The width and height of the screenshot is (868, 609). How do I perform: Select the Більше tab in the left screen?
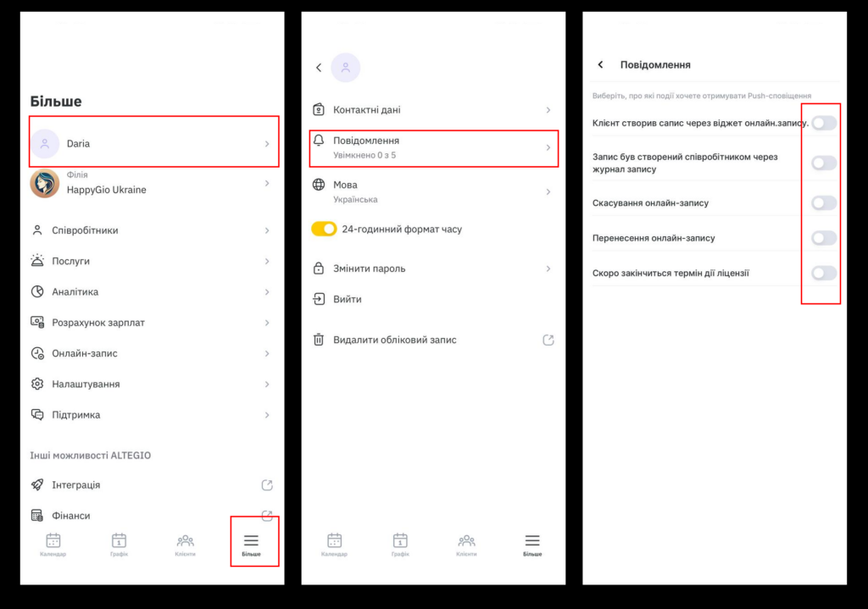tap(251, 545)
